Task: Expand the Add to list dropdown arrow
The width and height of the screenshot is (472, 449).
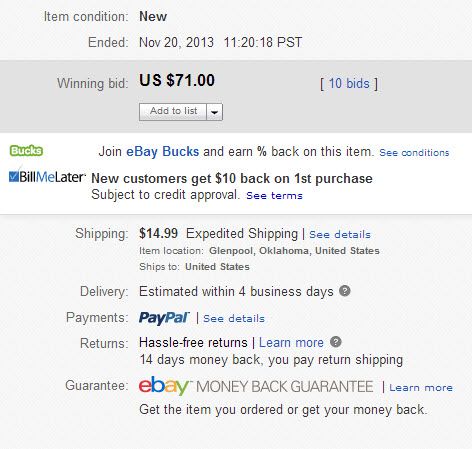Action: pos(215,112)
